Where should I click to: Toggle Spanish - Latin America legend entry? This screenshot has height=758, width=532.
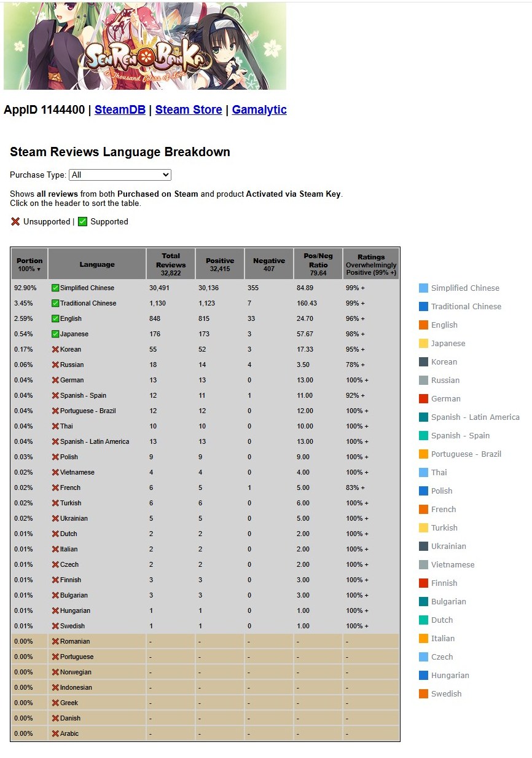[x=469, y=417]
